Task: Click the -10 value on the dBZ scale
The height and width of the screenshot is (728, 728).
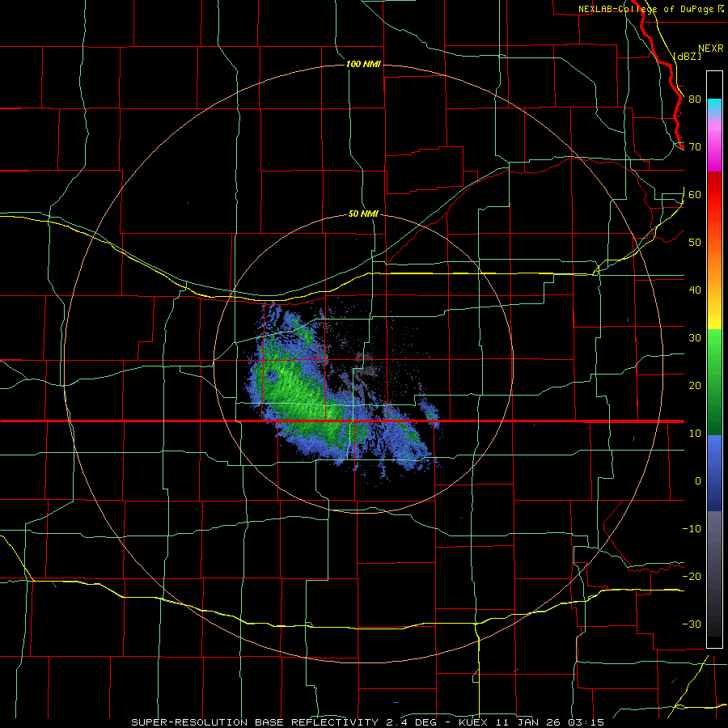Action: 692,529
